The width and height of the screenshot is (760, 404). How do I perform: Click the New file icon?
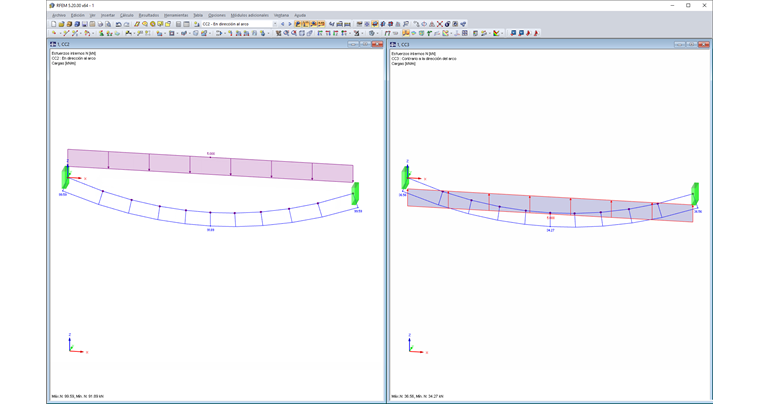[x=53, y=24]
